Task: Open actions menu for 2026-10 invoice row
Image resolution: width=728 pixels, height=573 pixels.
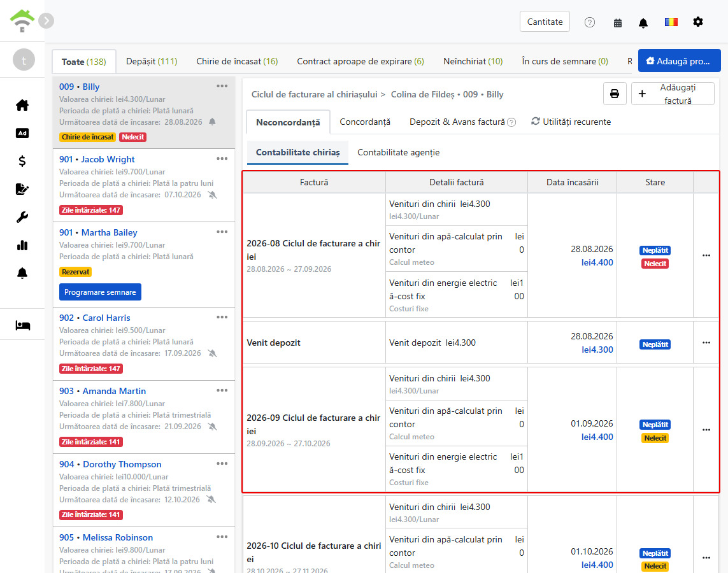Action: pos(706,558)
